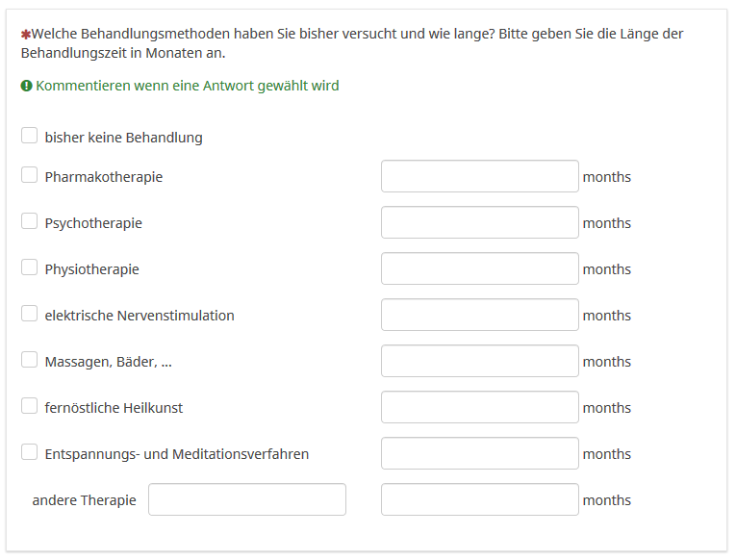Image resolution: width=736 pixels, height=560 pixels.
Task: Check 'elektrische Nervenstimulation' checkbox
Action: tap(30, 315)
